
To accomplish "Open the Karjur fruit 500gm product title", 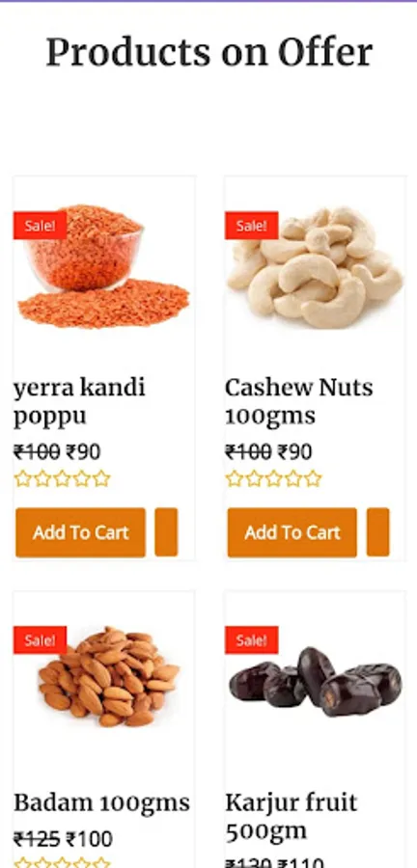I will [292, 817].
